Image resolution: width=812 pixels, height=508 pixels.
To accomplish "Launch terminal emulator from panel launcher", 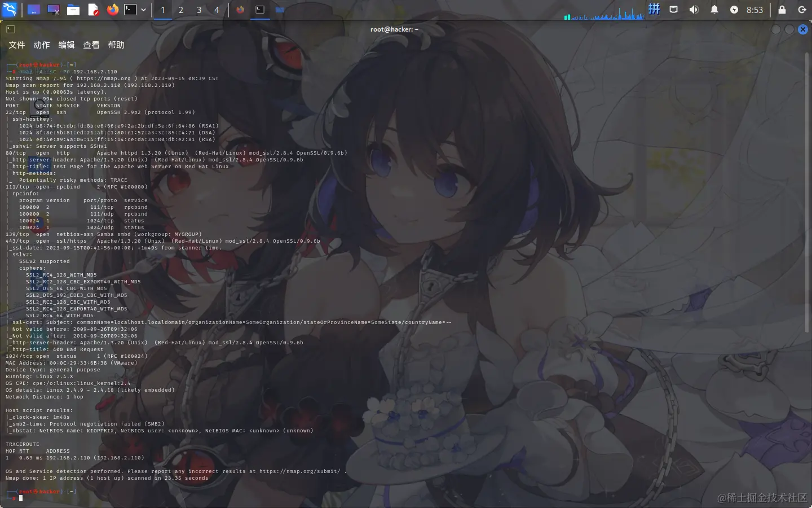I will [x=130, y=10].
